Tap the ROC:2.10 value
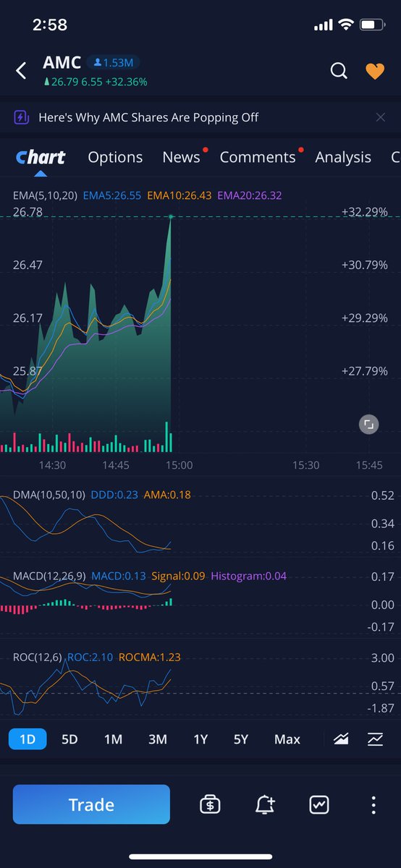The height and width of the screenshot is (868, 401). pyautogui.click(x=90, y=658)
